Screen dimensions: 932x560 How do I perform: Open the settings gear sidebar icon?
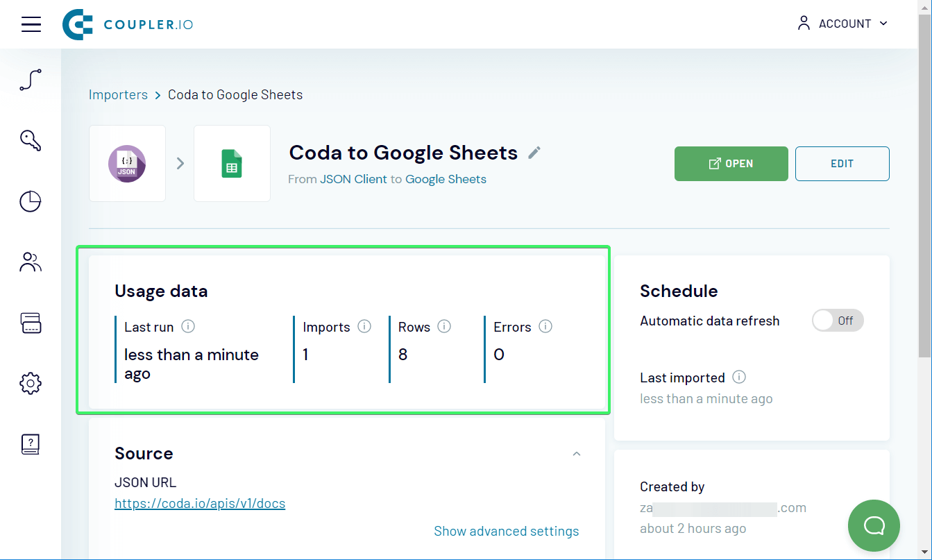click(31, 383)
